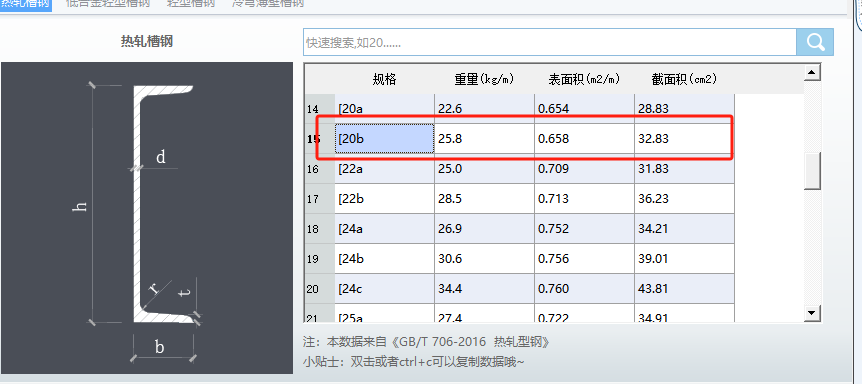
Task: Click the table scrollbar up arrow
Action: 812,72
